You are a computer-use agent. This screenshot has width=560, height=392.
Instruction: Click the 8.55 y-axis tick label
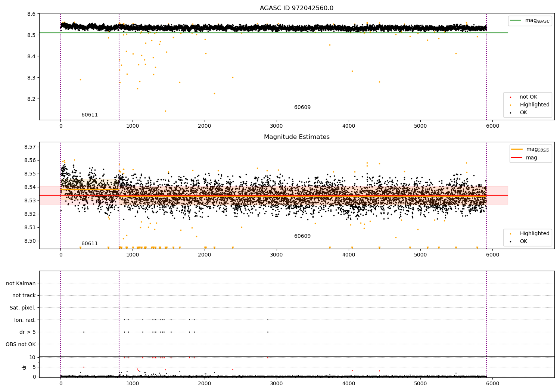tap(30, 174)
